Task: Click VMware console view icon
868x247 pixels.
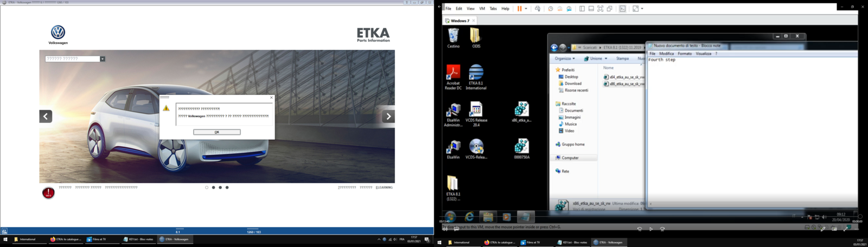Action: (622, 9)
